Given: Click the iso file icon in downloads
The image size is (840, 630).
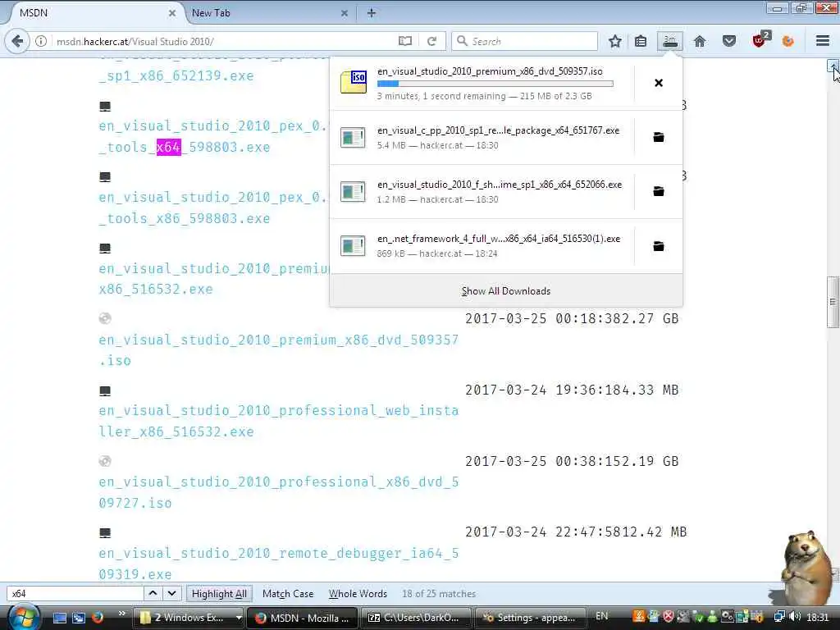Looking at the screenshot, I should pos(354,83).
